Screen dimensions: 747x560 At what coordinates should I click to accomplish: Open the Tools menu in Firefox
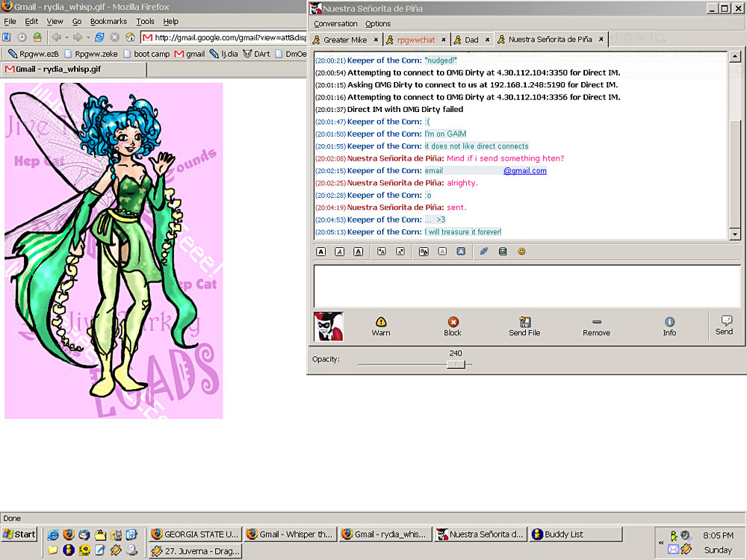pos(146,22)
